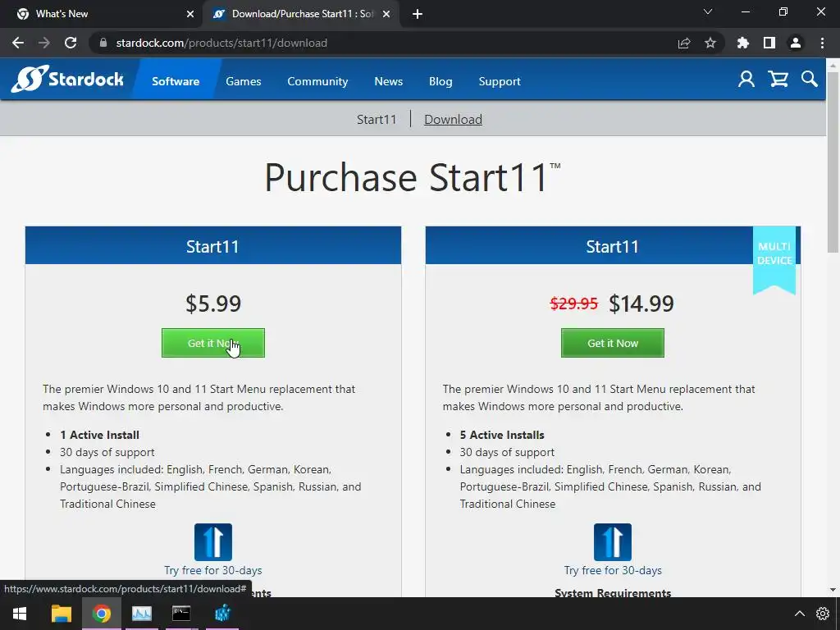Open the Software menu
The width and height of the screenshot is (840, 630).
176,81
